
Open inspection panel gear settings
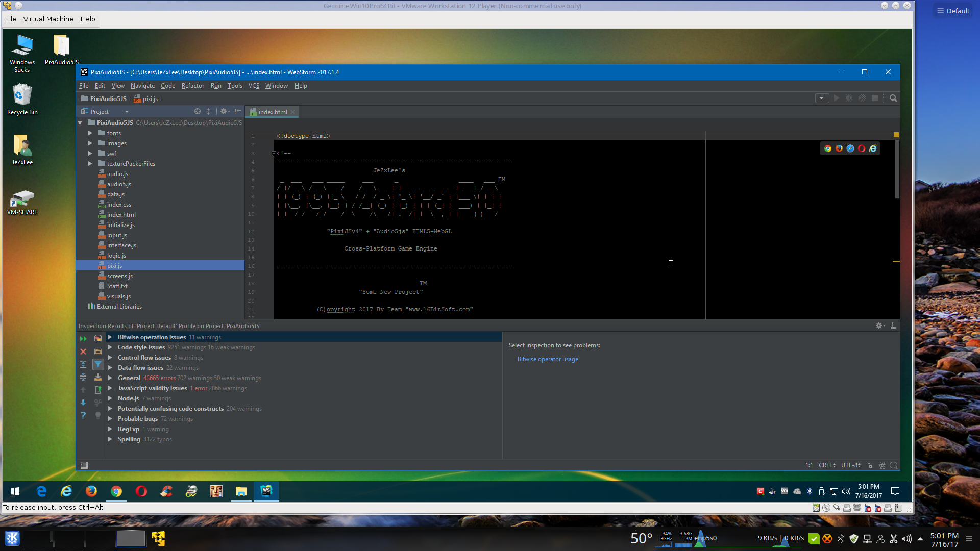pos(880,325)
